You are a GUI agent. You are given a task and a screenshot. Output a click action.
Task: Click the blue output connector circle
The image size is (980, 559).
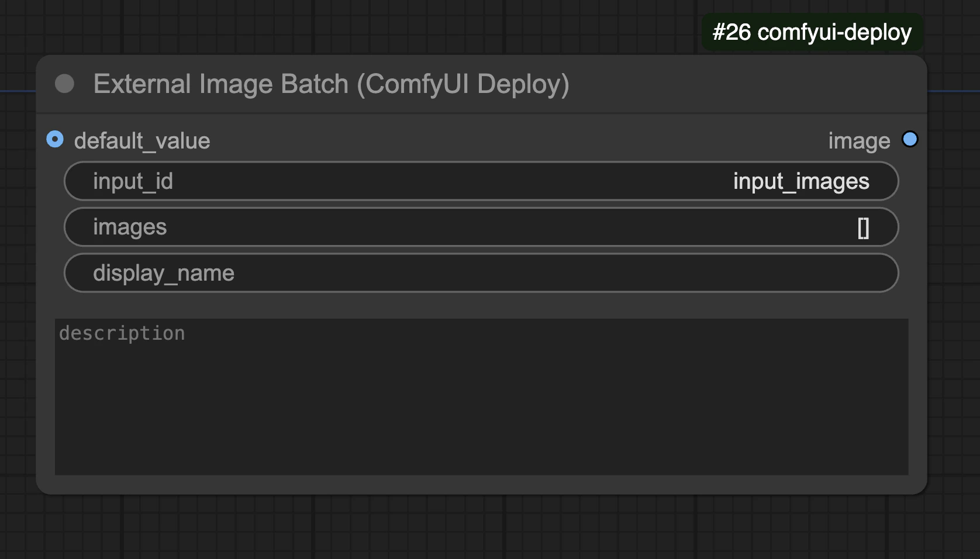coord(910,140)
